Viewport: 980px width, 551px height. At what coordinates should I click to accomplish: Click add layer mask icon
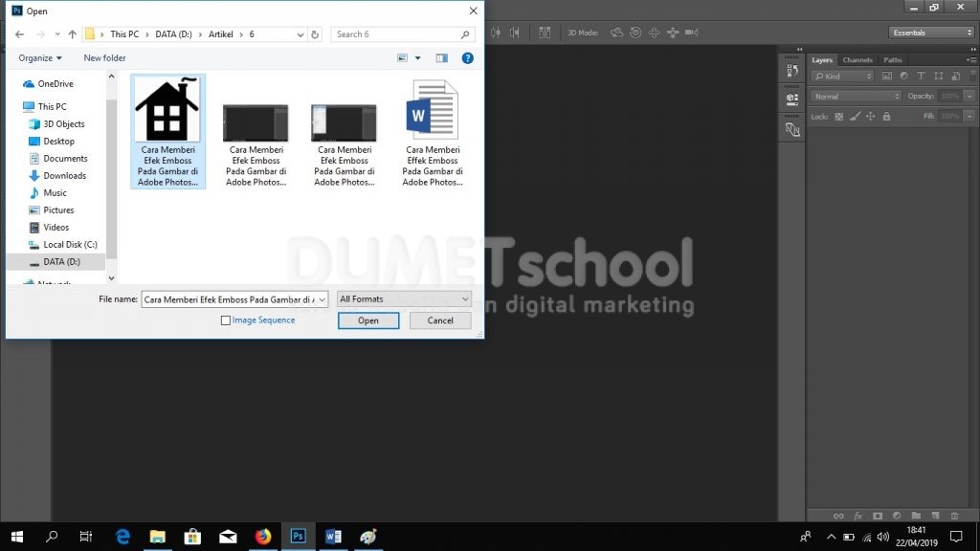tap(878, 516)
